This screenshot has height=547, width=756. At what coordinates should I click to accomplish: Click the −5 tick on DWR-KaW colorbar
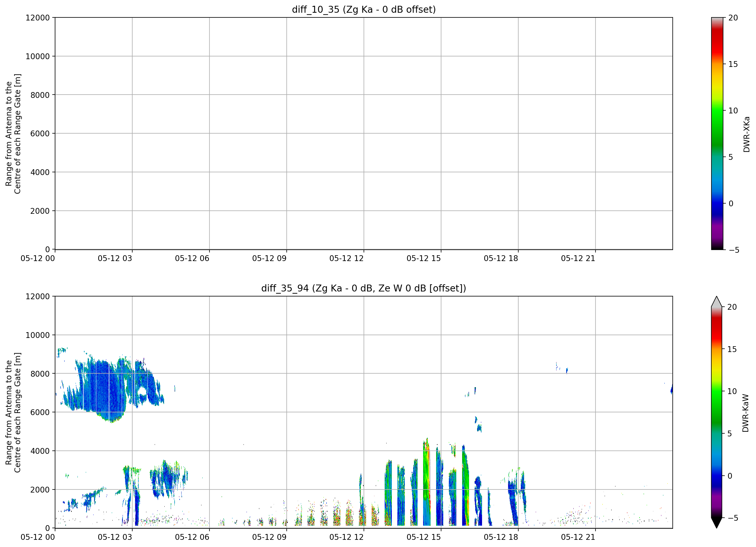tap(732, 518)
